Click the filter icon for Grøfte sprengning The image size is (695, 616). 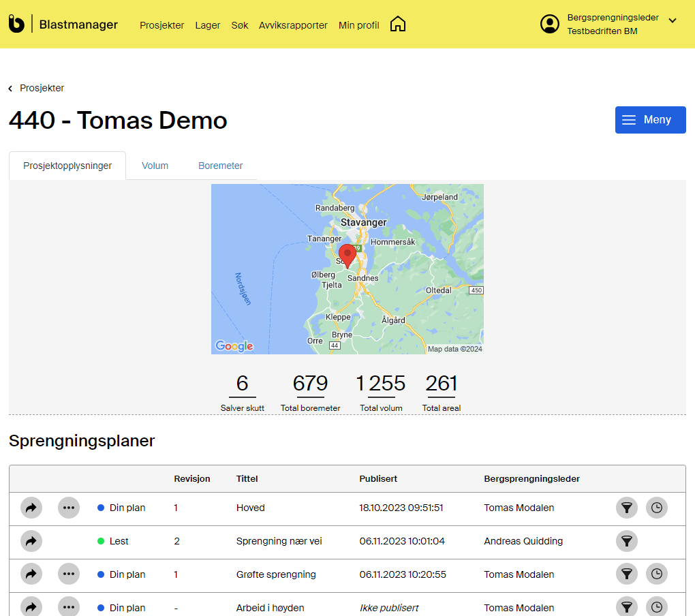pos(627,574)
